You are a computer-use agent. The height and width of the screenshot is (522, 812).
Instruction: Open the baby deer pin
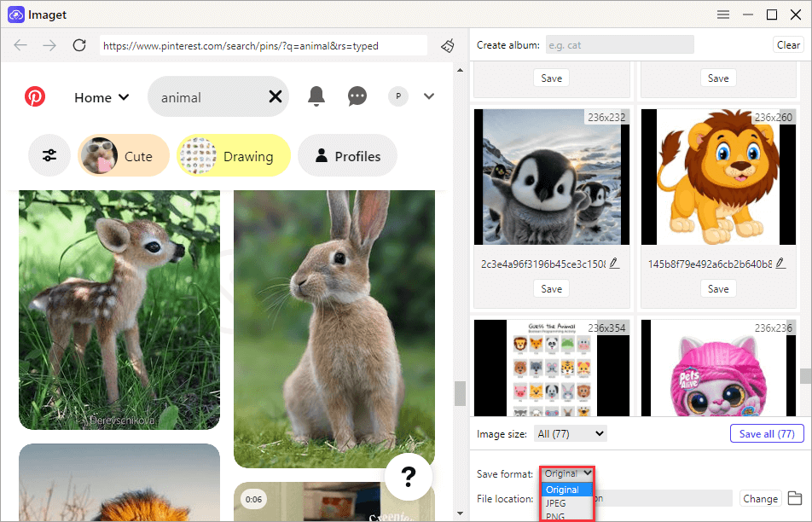coord(119,310)
